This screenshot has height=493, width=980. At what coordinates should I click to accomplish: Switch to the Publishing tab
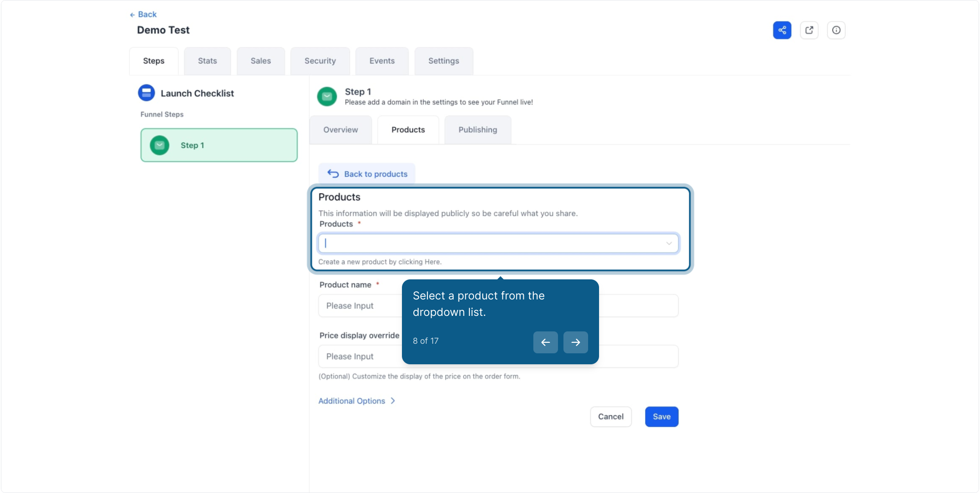pyautogui.click(x=478, y=130)
